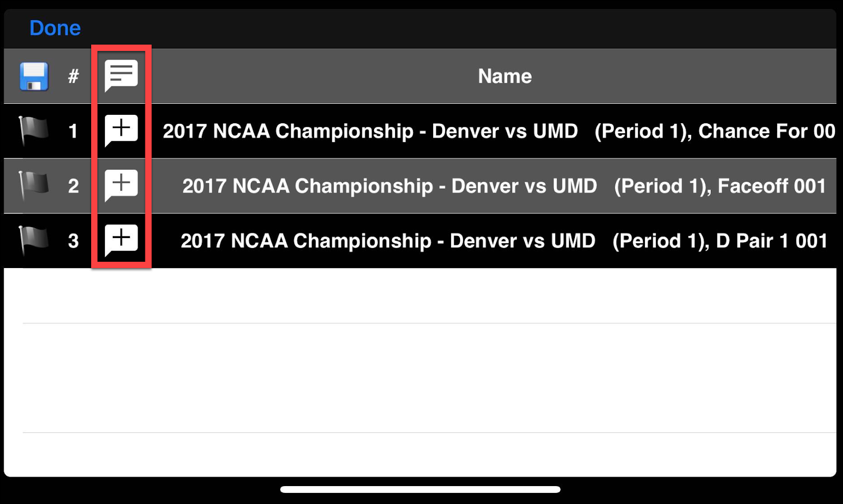Viewport: 843px width, 504px height.
Task: Tap the home indicator bar
Action: pyautogui.click(x=420, y=489)
